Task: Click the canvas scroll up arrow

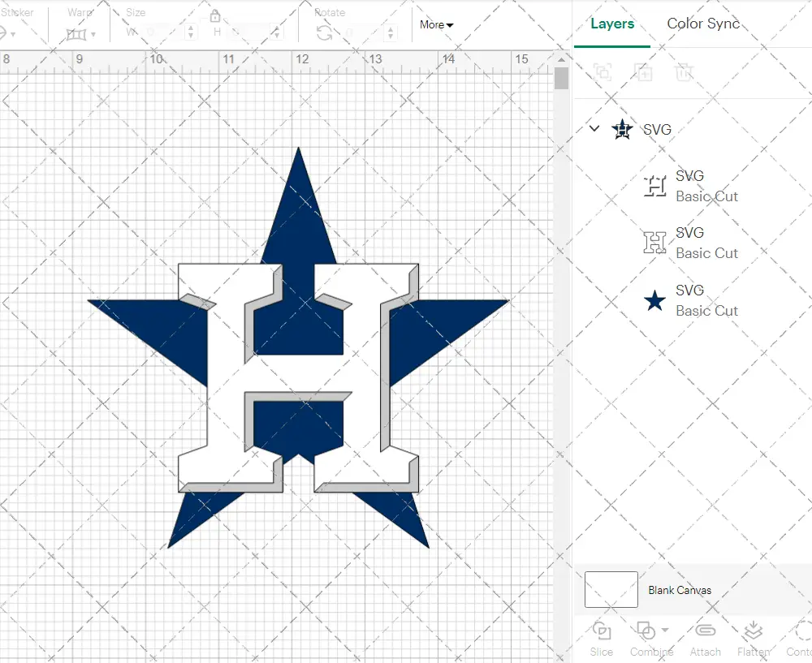Action: (561, 59)
